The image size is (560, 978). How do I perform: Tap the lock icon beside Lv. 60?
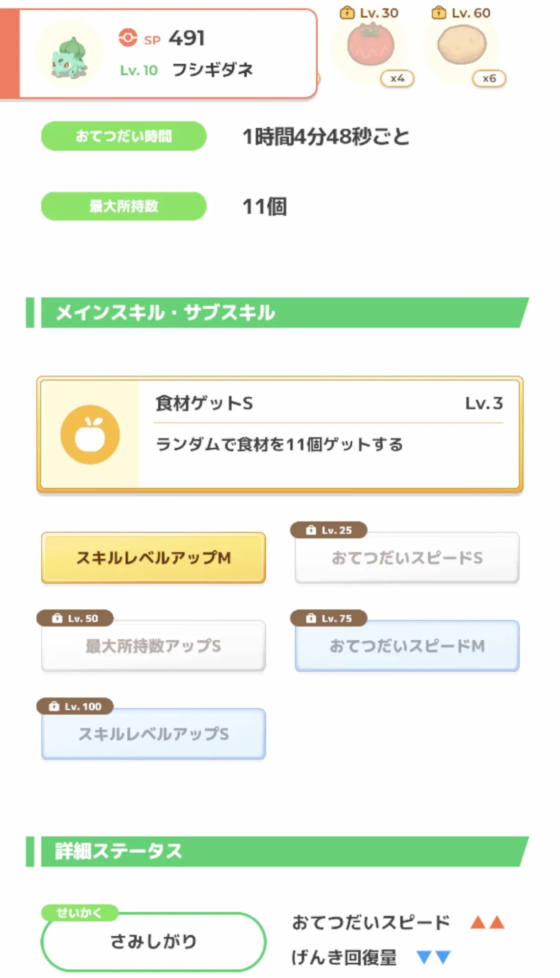438,13
